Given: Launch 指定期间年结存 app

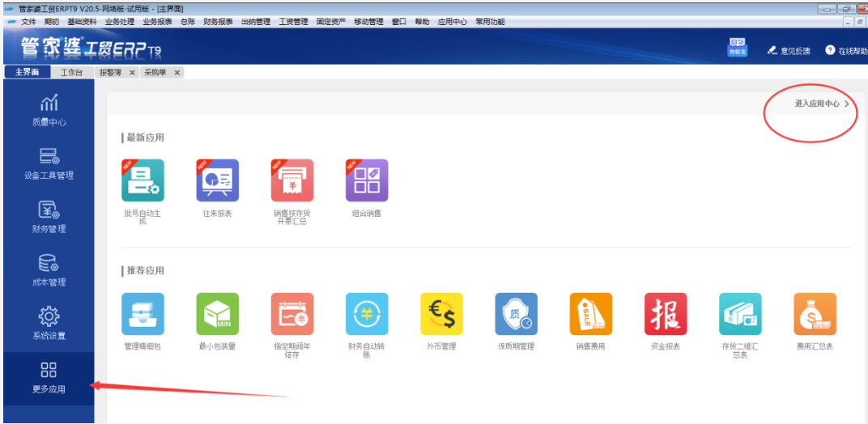Looking at the screenshot, I should tap(292, 314).
